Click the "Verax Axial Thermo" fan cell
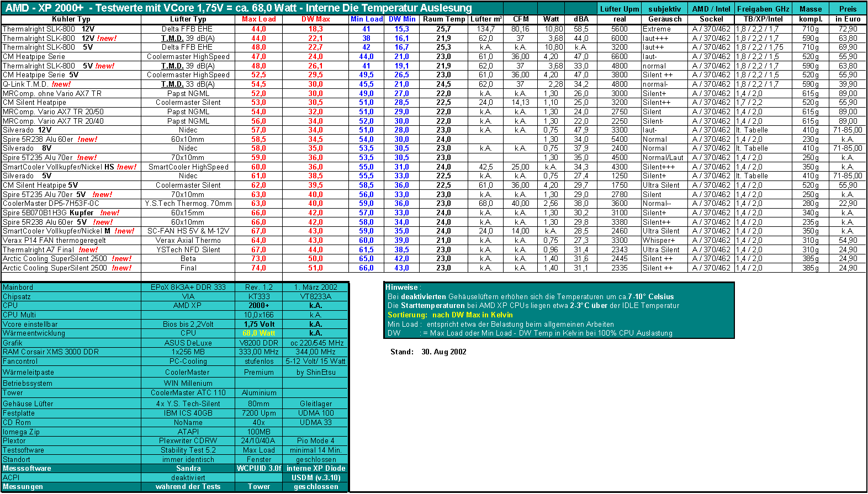868x494 pixels. [x=188, y=240]
